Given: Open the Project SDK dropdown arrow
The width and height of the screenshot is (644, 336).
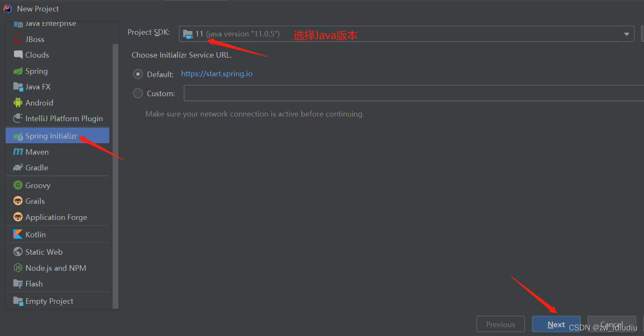Looking at the screenshot, I should tap(627, 34).
